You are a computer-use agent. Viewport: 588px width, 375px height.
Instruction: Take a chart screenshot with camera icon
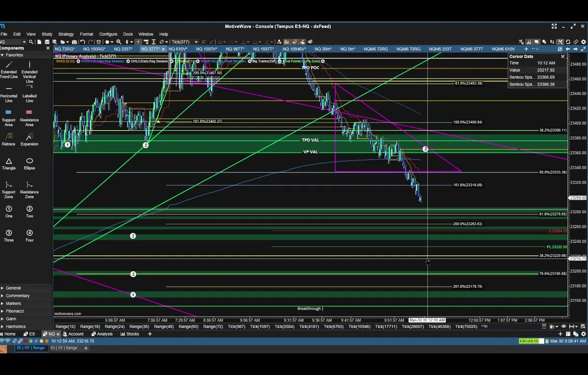tap(74, 42)
